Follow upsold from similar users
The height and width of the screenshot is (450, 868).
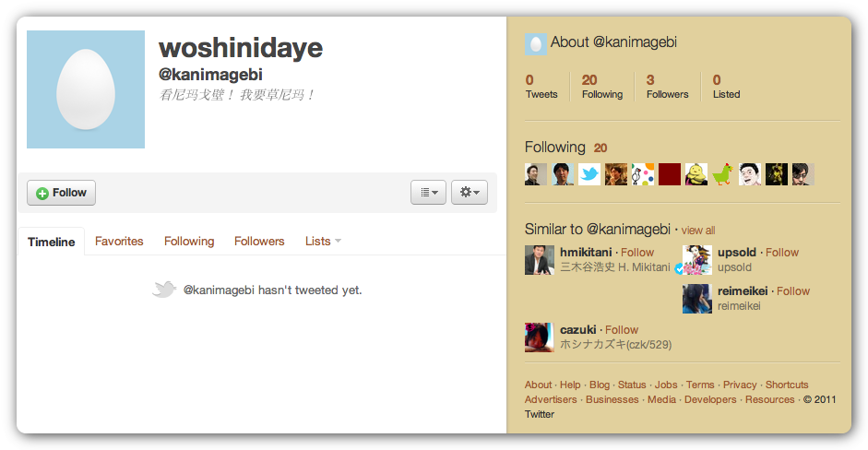coord(782,253)
